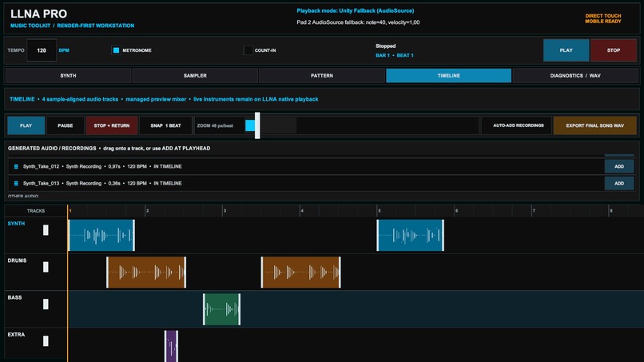644x362 pixels.
Task: Click the drag handle icon for Synth_Take_013
Action: 16,183
